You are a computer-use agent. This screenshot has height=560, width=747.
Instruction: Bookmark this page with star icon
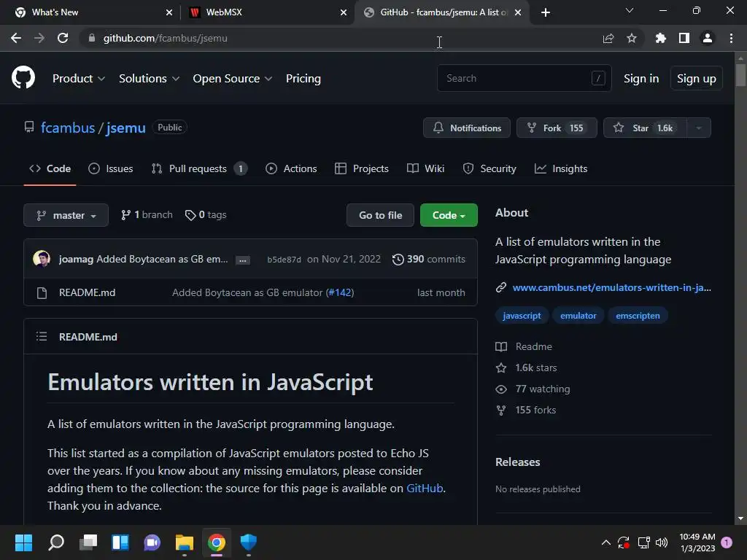point(631,38)
